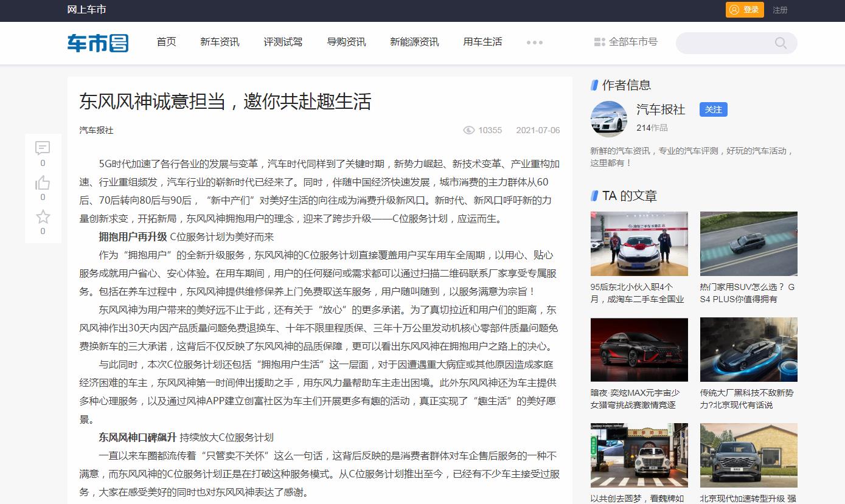Open thumbnail of the 95后东北小伙 article
This screenshot has height=504, width=845.
(639, 244)
